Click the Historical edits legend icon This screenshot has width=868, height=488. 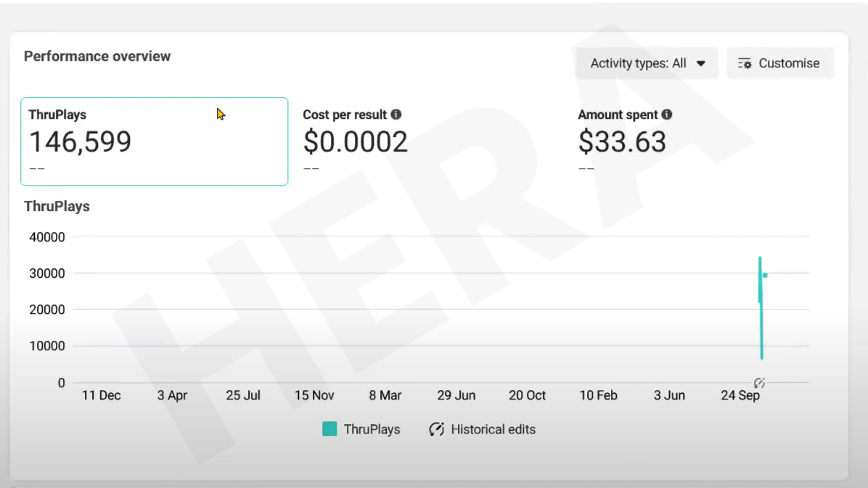436,429
